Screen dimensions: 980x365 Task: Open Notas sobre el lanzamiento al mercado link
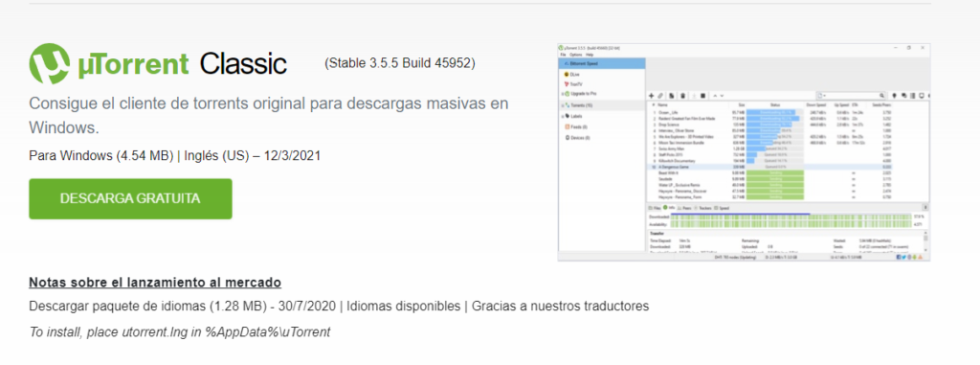tap(155, 283)
